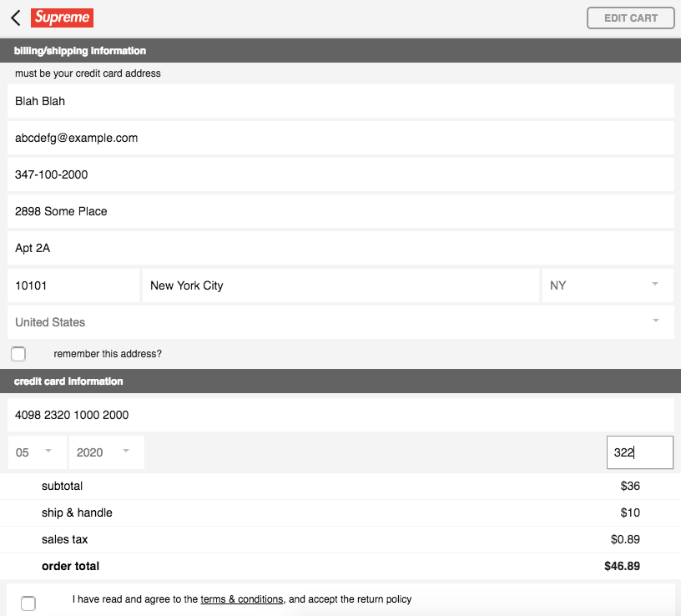The width and height of the screenshot is (681, 616).
Task: Click the 'must be your credit card address' note
Action: [88, 73]
